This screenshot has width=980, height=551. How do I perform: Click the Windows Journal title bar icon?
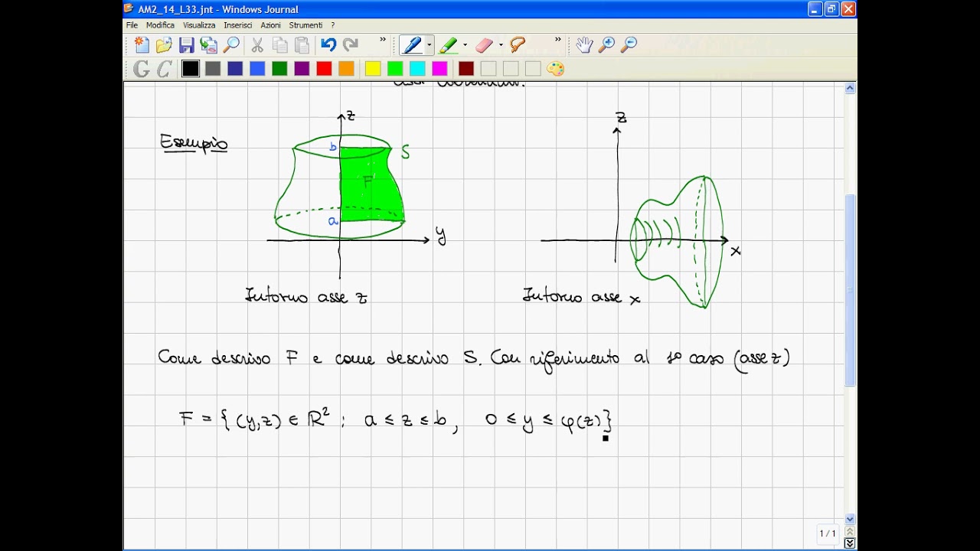click(x=129, y=9)
